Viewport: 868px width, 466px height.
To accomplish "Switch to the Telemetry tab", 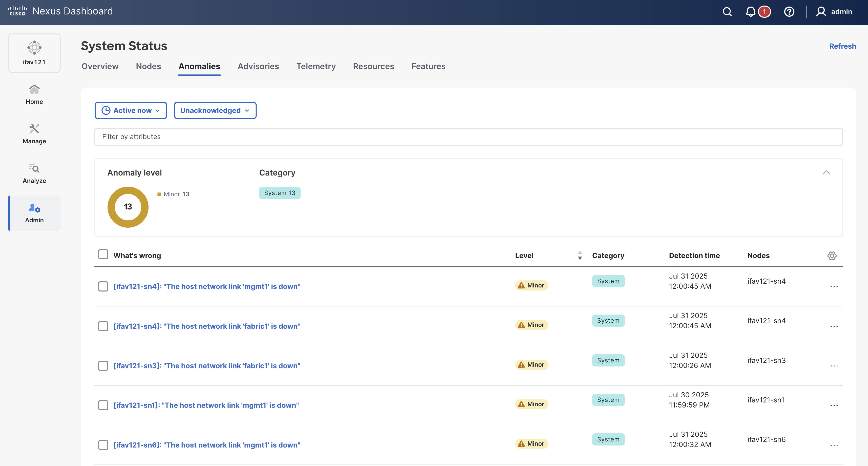I will pyautogui.click(x=316, y=66).
